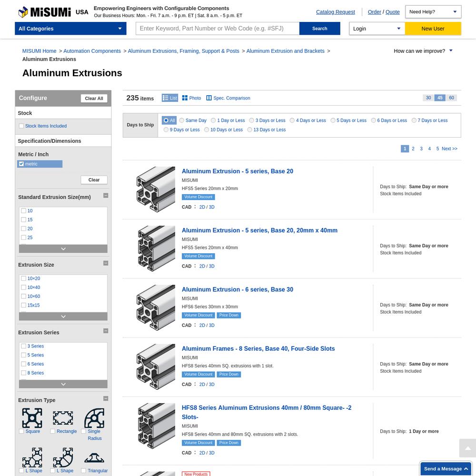Select 10 Days or Less radio
This screenshot has height=476, width=476.
click(x=207, y=130)
